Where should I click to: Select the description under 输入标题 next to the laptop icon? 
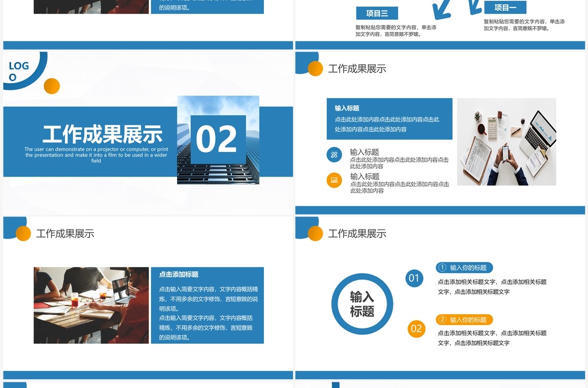coord(400,187)
